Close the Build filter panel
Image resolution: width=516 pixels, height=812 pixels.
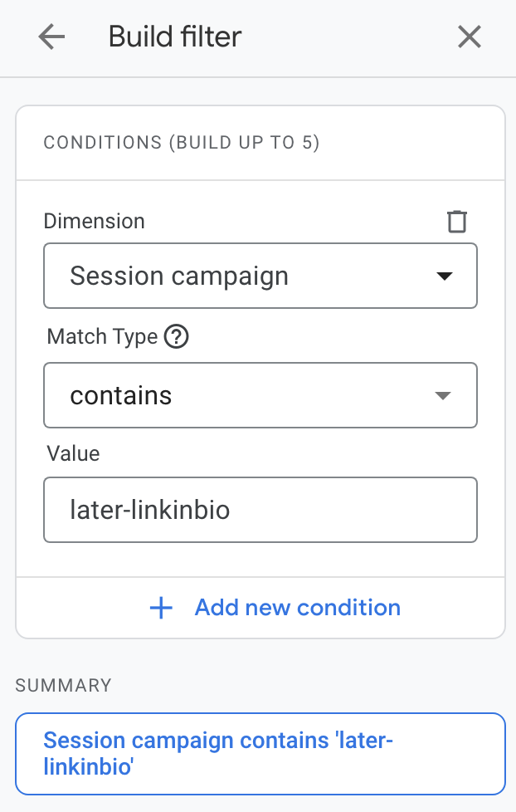[x=470, y=37]
